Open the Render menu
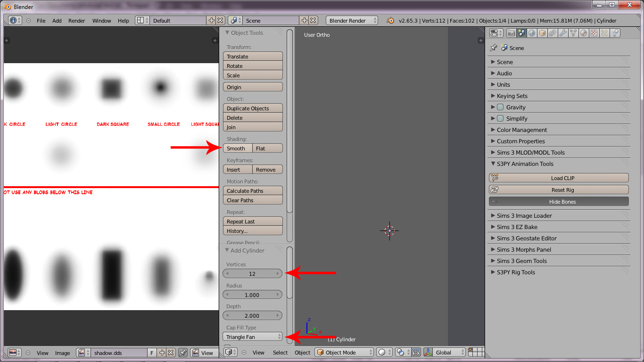 76,21
